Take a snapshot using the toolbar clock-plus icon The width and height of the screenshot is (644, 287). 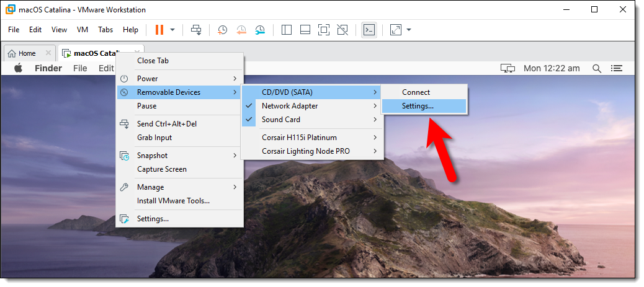(223, 30)
